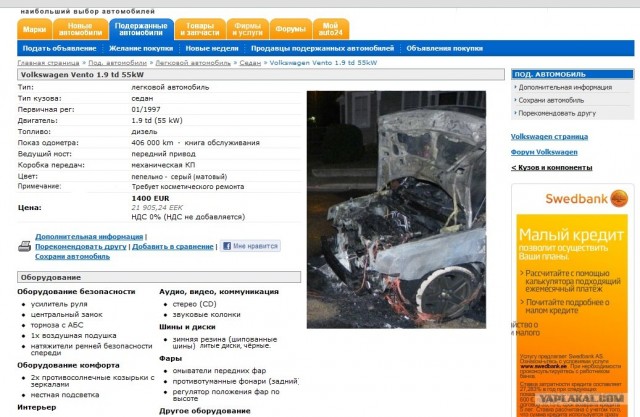
Task: Click the '< Кузов и компоненты' link
Action: [551, 168]
